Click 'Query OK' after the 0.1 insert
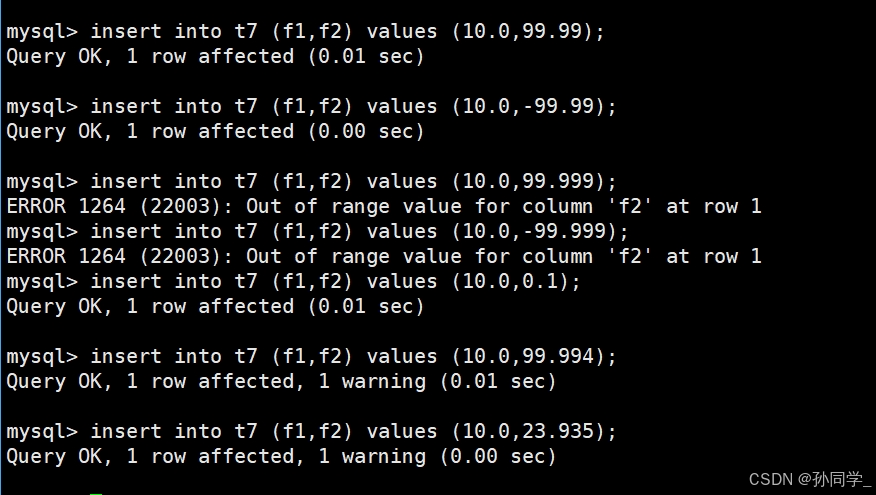Image resolution: width=876 pixels, height=495 pixels. click(x=58, y=306)
